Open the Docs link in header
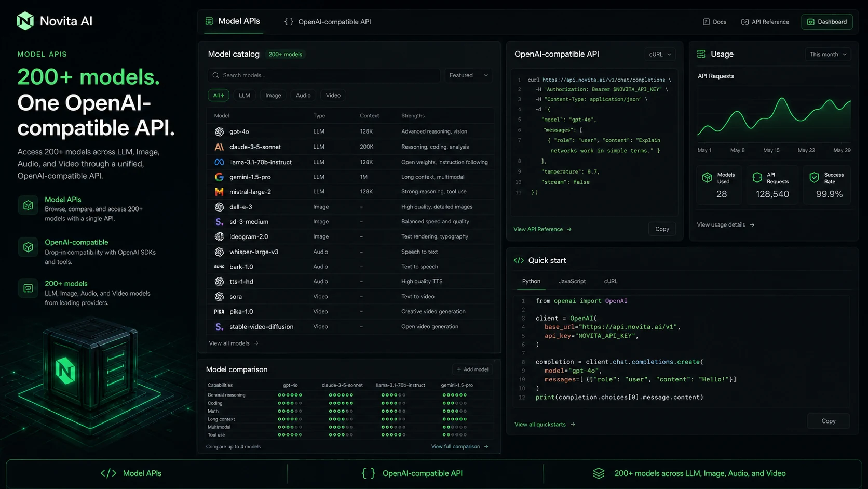 coord(715,22)
